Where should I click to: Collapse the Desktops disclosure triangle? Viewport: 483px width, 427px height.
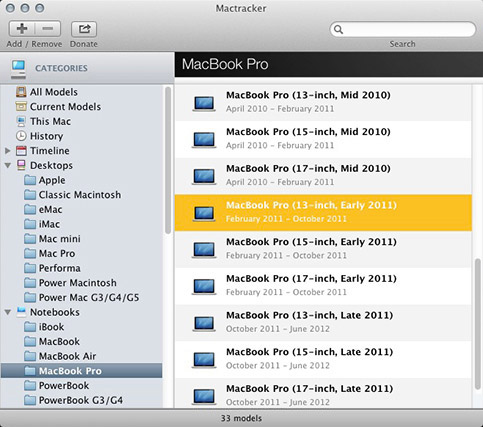click(x=8, y=165)
